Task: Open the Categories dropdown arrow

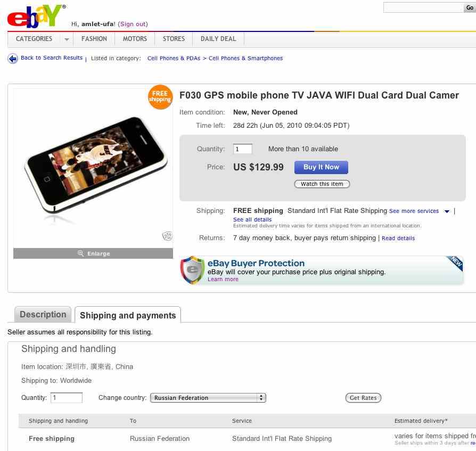Action: 67,39
